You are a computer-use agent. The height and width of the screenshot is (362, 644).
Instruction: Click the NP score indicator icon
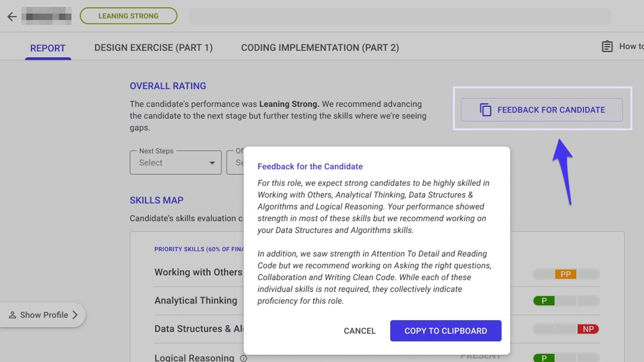click(x=587, y=329)
